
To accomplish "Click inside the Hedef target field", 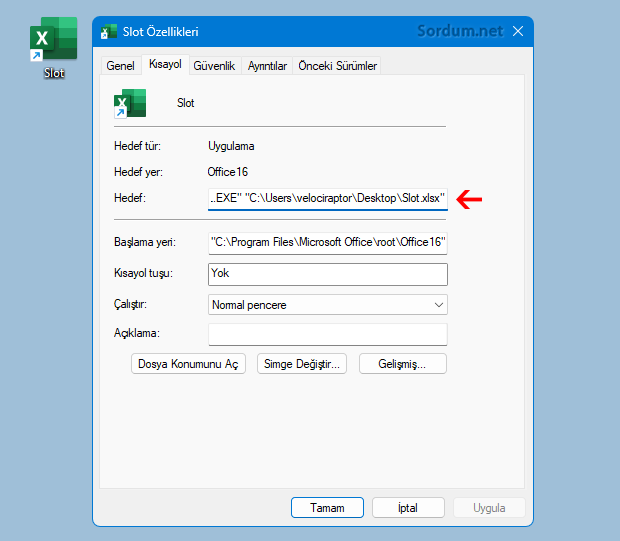I will coord(328,199).
